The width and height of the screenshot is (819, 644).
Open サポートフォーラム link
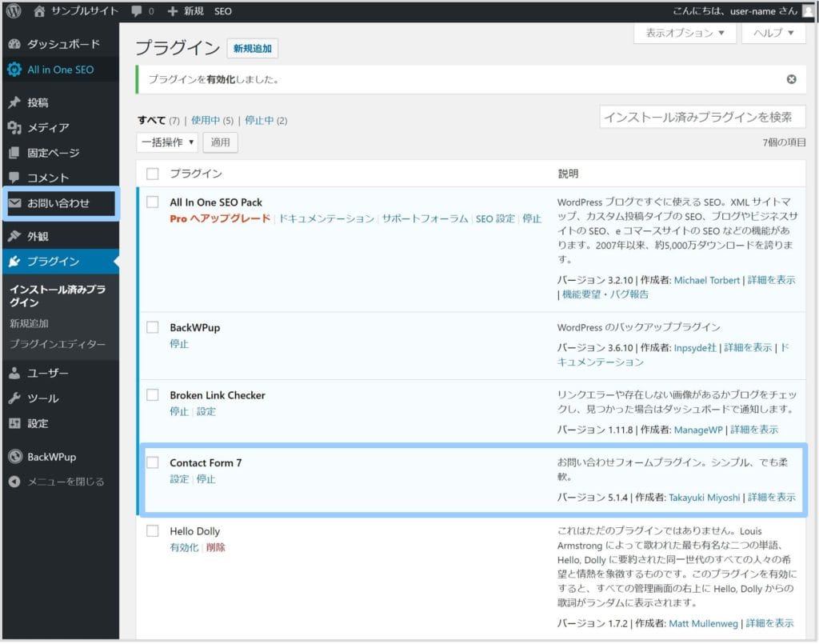click(425, 218)
